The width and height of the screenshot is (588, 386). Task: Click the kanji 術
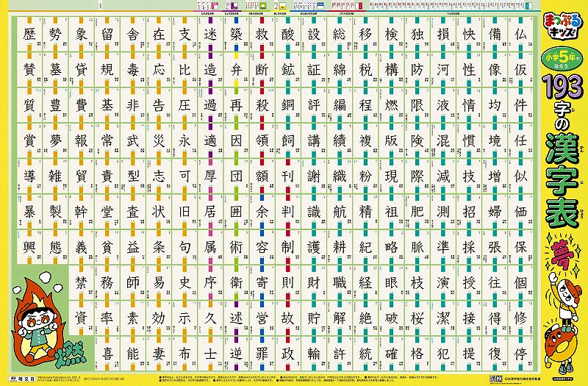point(236,247)
